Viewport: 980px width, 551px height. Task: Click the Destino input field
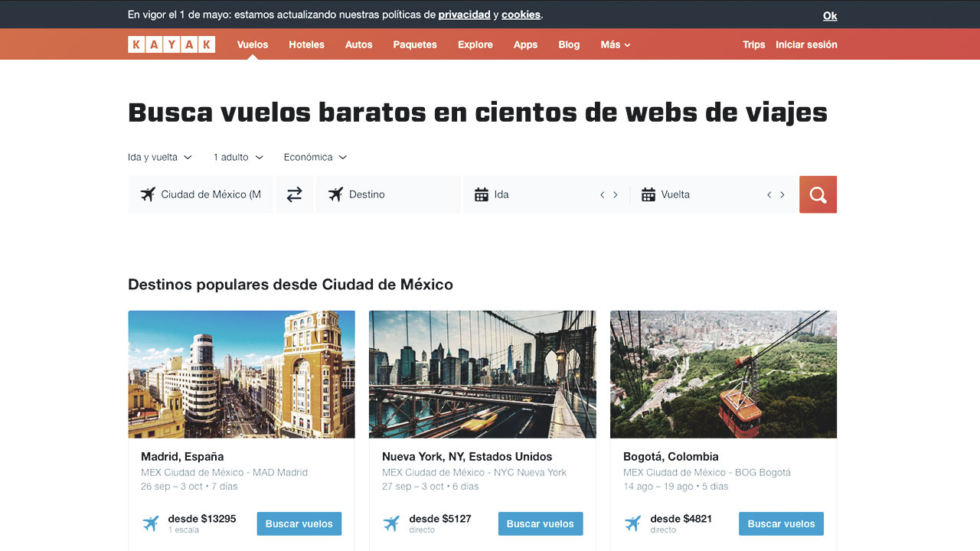pos(398,194)
